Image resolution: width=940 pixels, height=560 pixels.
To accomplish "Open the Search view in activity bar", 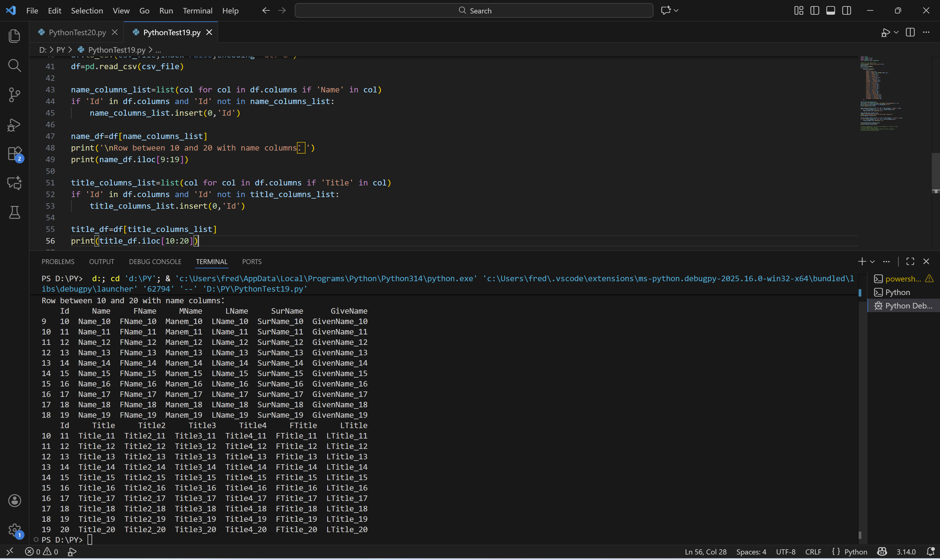I will click(x=14, y=66).
